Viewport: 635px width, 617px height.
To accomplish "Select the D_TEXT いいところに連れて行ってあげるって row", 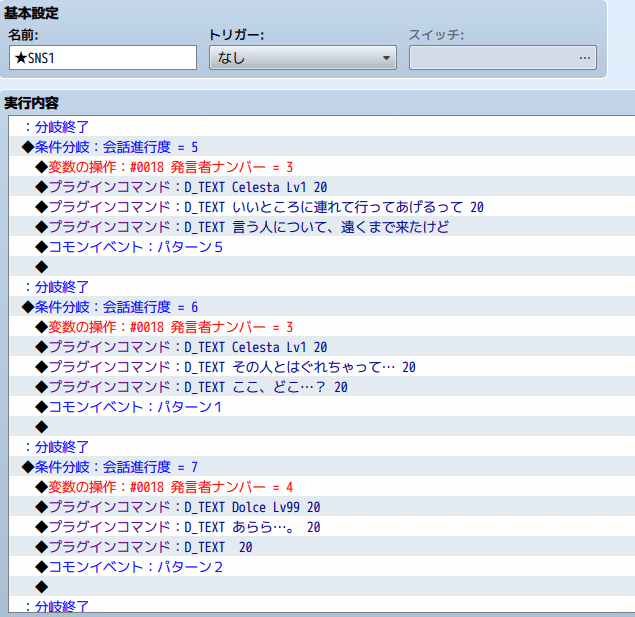I will [322, 206].
